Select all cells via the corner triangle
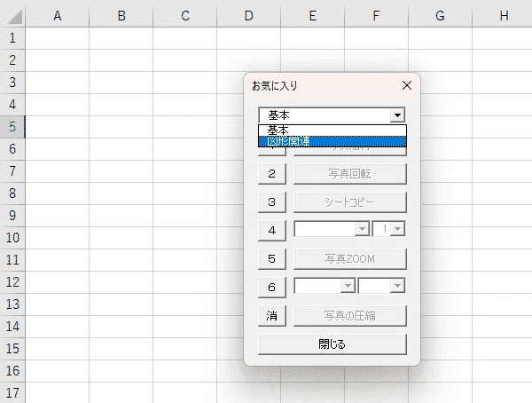532x403 pixels. (13, 16)
